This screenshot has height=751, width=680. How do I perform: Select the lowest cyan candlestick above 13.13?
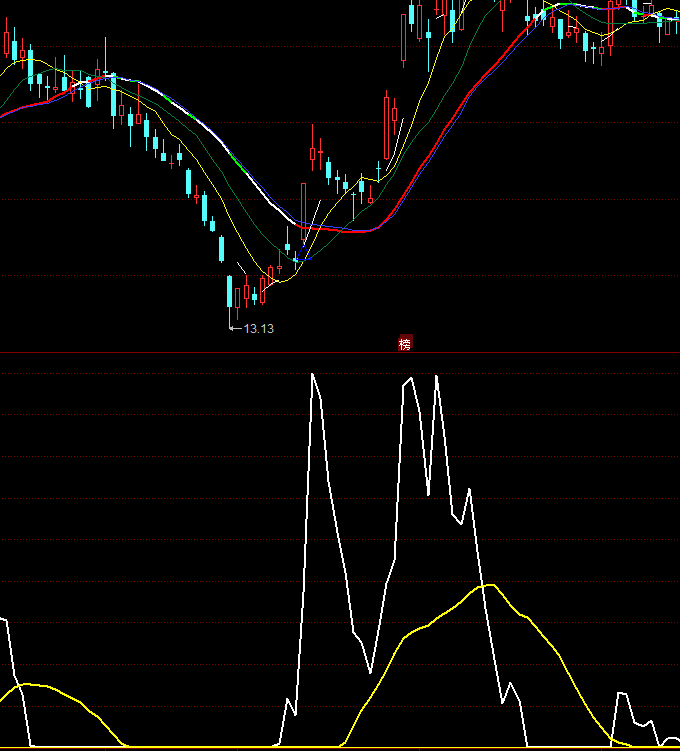(x=232, y=292)
